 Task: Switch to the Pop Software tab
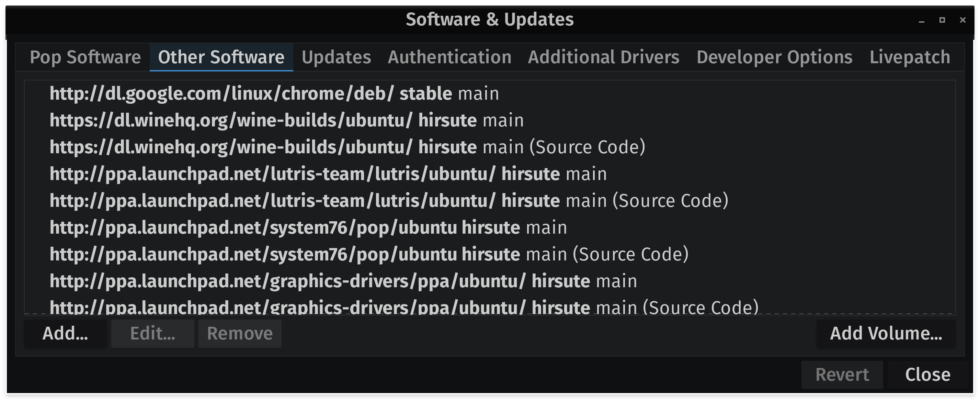click(x=85, y=57)
